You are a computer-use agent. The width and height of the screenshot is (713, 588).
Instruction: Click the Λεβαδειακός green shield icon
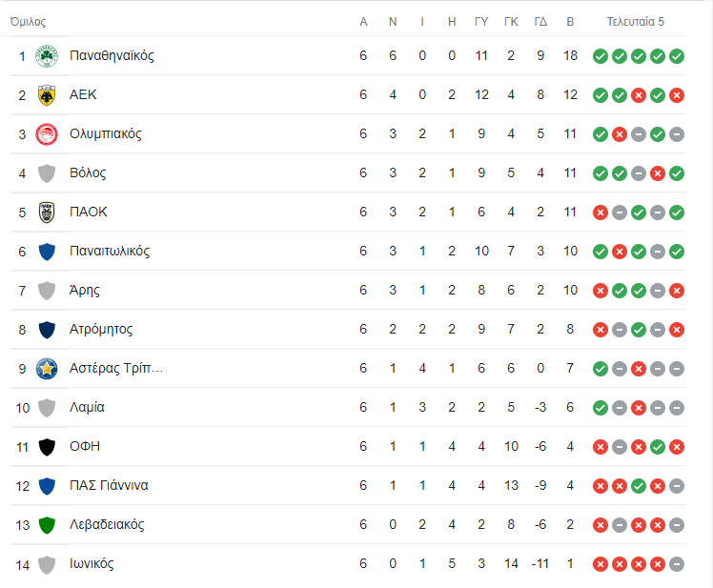pos(47,525)
